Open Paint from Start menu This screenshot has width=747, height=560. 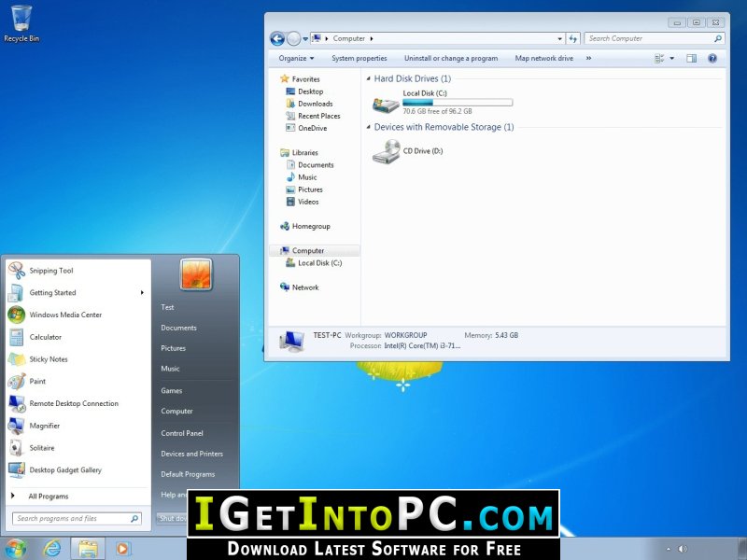(78, 381)
